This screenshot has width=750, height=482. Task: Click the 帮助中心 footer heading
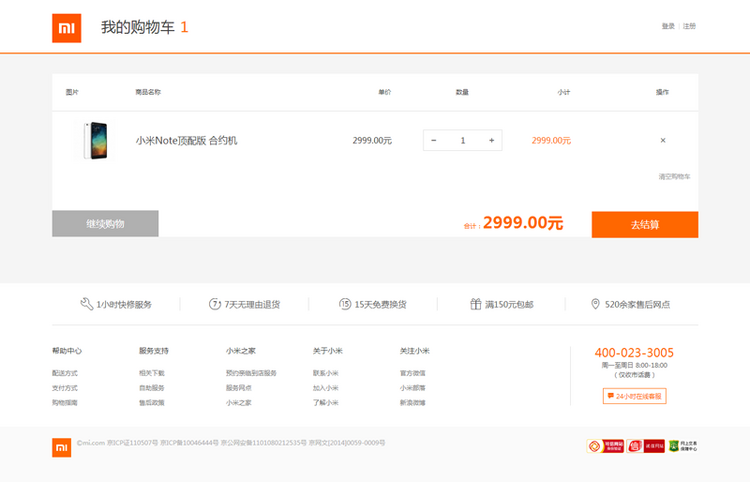click(67, 351)
